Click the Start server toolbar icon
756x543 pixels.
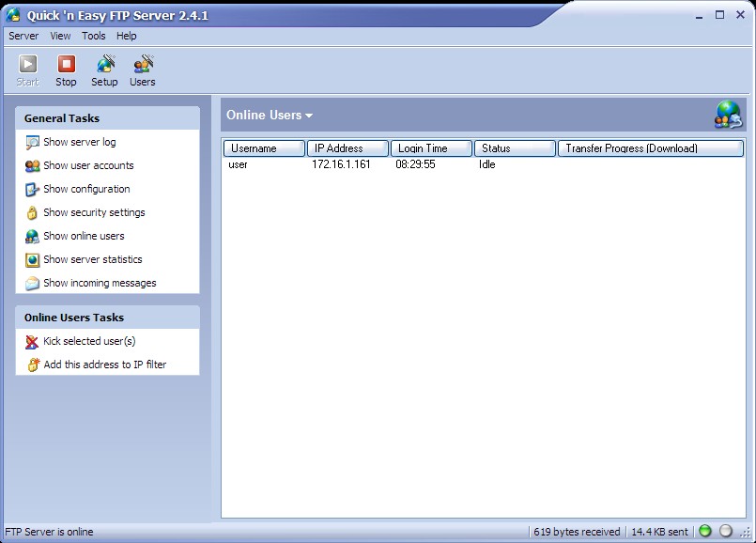coord(27,64)
